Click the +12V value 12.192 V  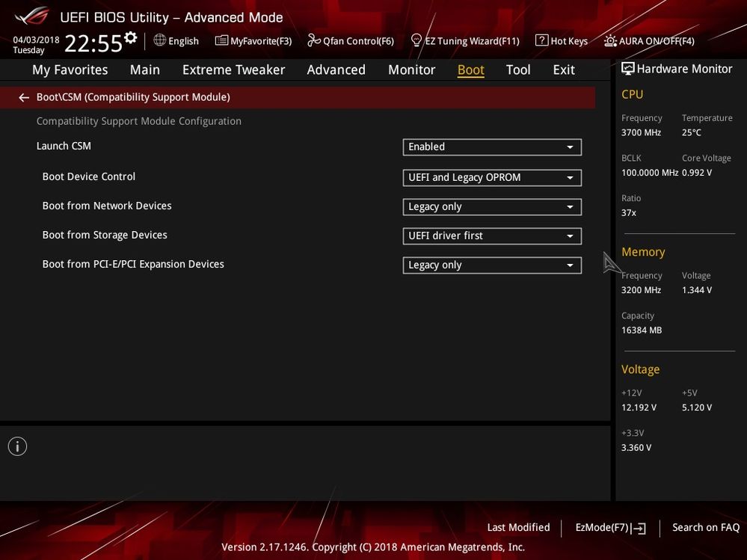[639, 407]
